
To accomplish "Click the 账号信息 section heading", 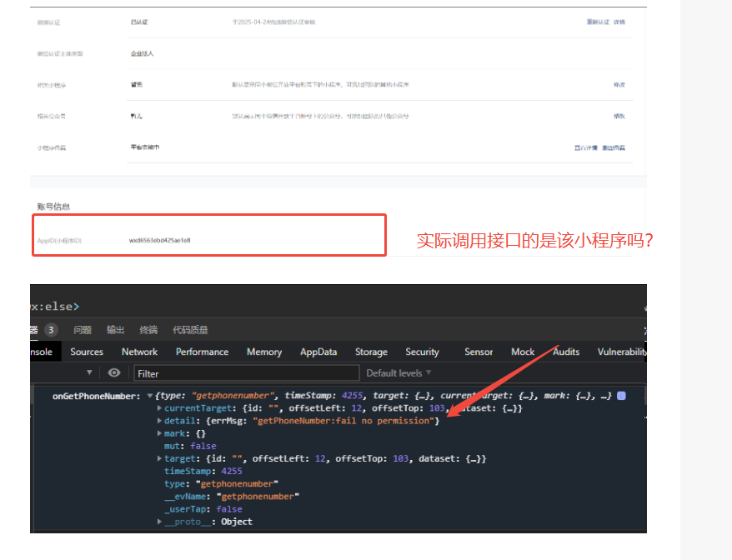I will [53, 207].
